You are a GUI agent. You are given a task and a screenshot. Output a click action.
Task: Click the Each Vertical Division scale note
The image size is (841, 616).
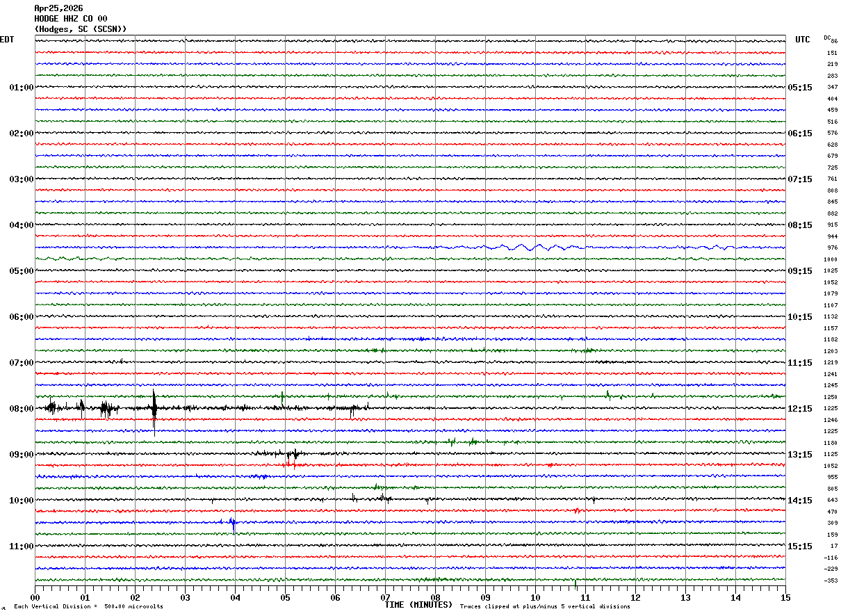click(88, 607)
